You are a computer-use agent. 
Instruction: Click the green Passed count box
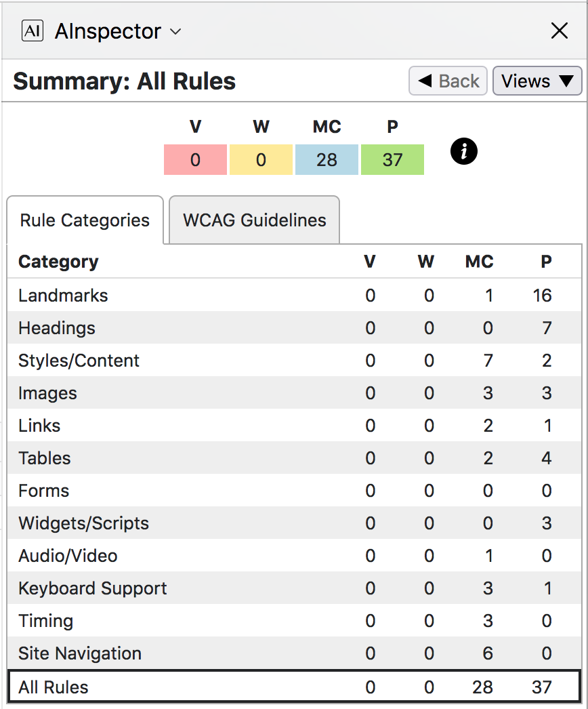tap(392, 160)
